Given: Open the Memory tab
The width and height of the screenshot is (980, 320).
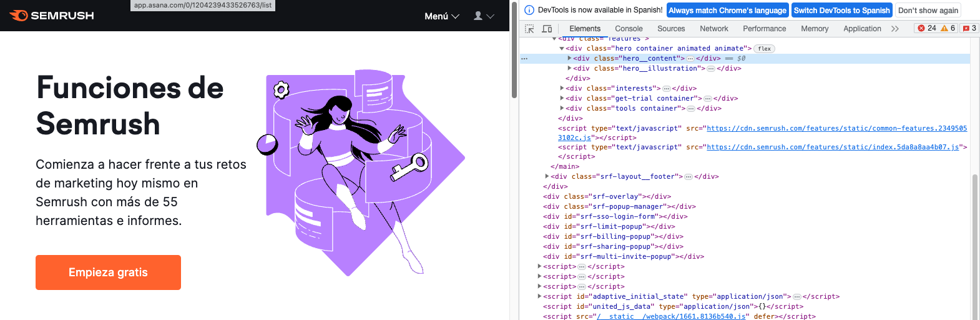Looking at the screenshot, I should pyautogui.click(x=815, y=29).
